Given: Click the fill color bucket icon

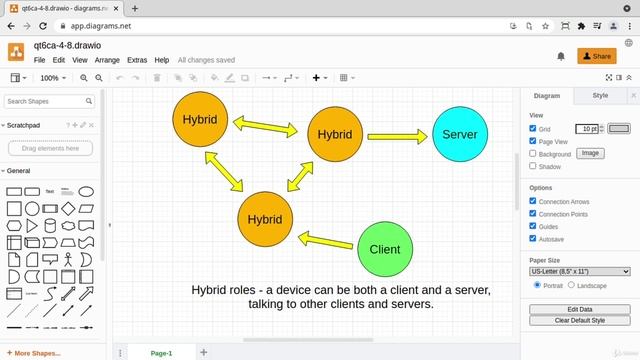Looking at the screenshot, I should pos(214,78).
